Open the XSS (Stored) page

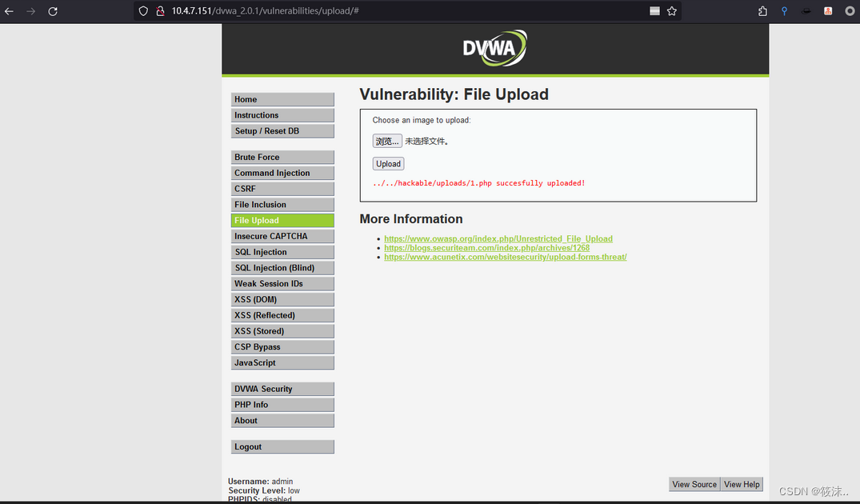click(x=282, y=331)
